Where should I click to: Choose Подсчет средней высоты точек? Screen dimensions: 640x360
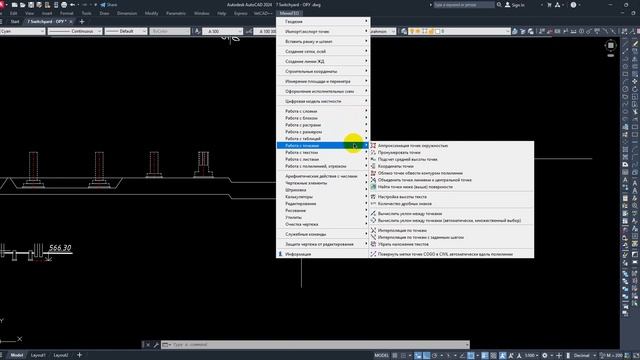(451, 160)
